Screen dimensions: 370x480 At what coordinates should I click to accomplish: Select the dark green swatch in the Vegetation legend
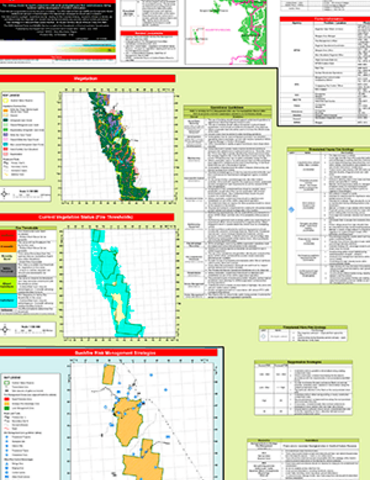click(x=6, y=120)
